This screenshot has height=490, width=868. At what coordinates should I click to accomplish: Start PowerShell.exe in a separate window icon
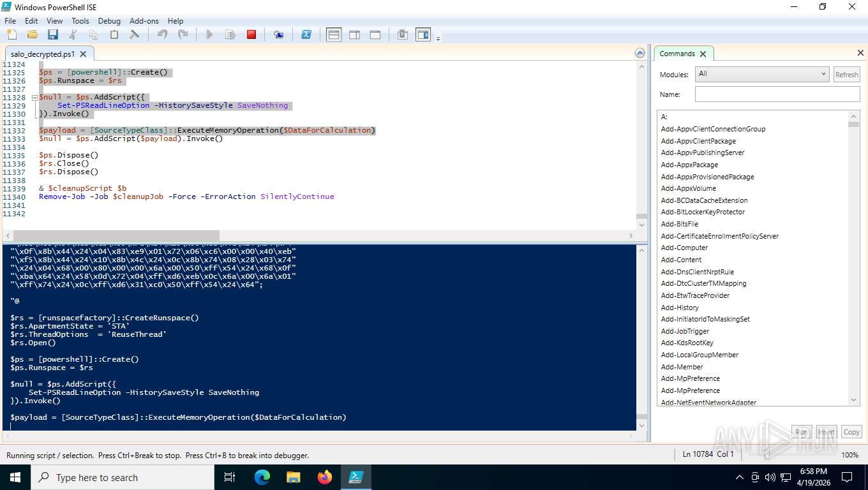tap(306, 34)
